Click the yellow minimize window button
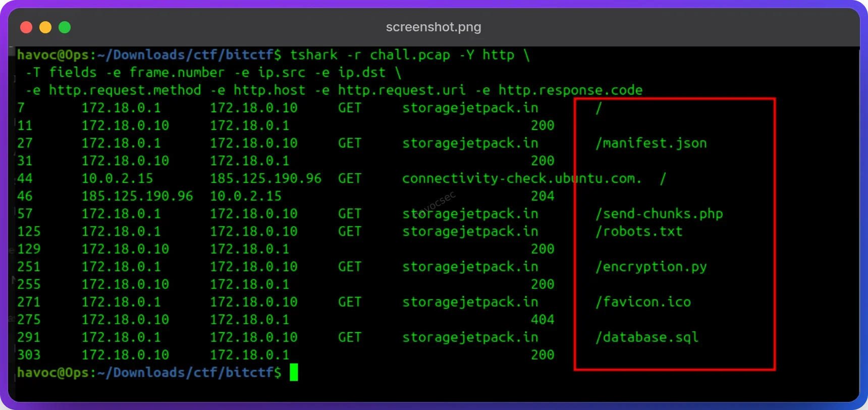Screen dimensions: 868x410 45,27
